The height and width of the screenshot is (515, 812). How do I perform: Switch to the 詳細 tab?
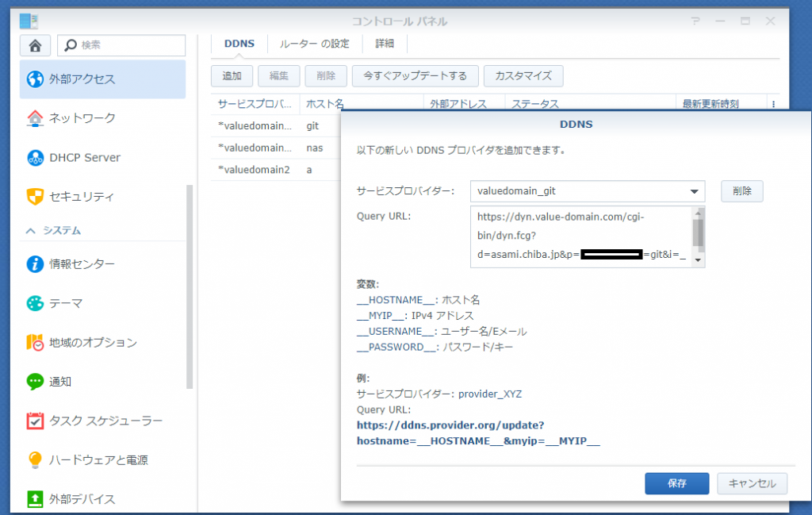[x=385, y=44]
